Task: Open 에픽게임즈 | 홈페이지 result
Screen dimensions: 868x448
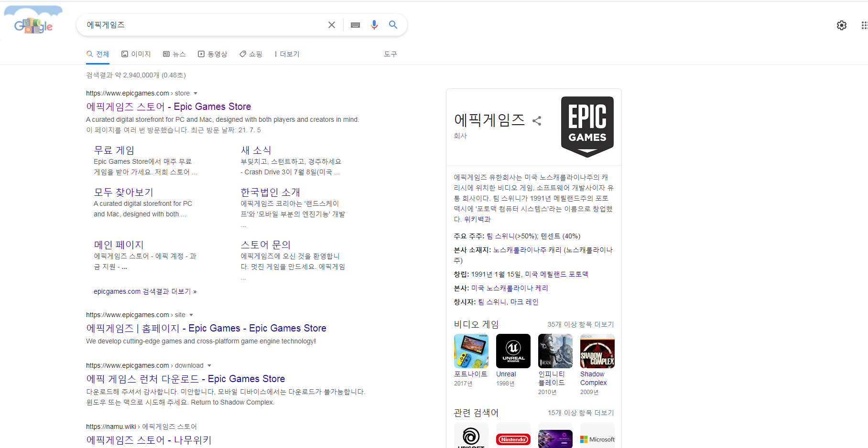Action: coord(206,328)
